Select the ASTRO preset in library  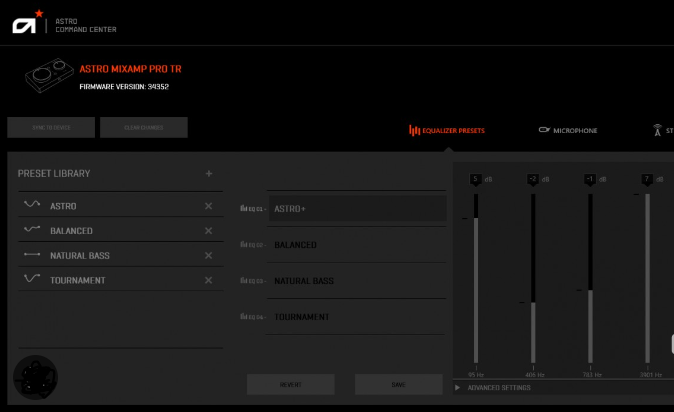coord(120,206)
